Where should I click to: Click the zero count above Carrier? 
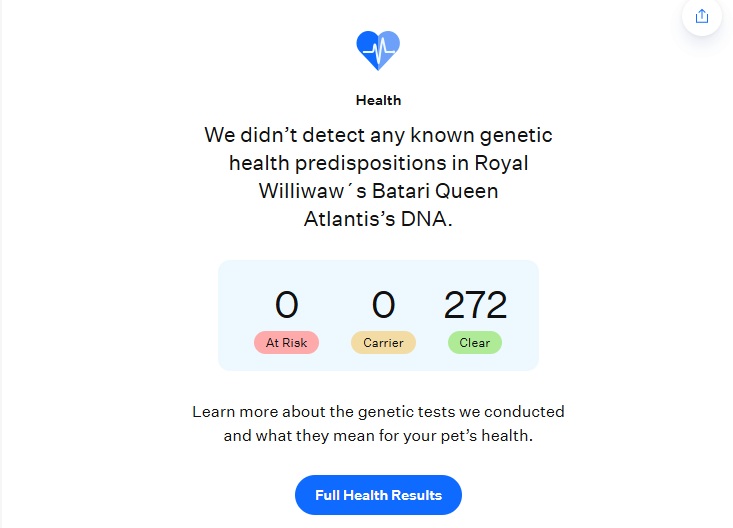383,305
